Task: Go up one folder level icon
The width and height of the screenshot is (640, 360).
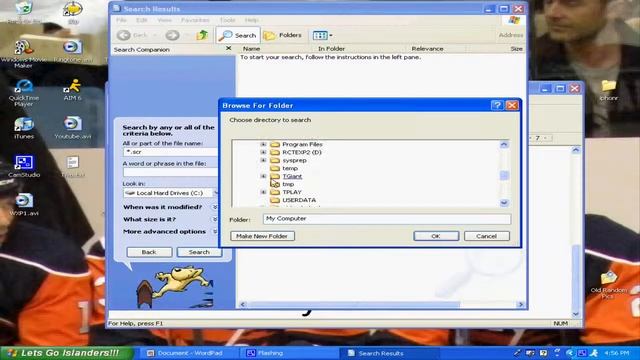Action: [x=202, y=35]
